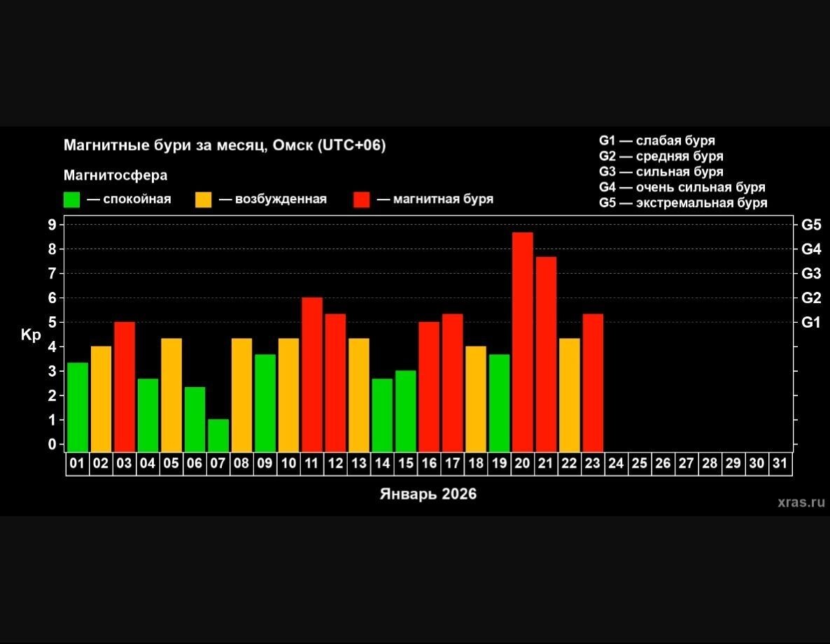Click Kp value 0 on left axis

tap(52, 444)
